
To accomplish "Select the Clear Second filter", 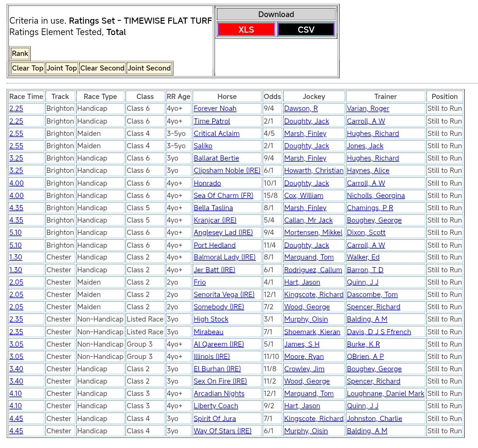I will [x=102, y=68].
